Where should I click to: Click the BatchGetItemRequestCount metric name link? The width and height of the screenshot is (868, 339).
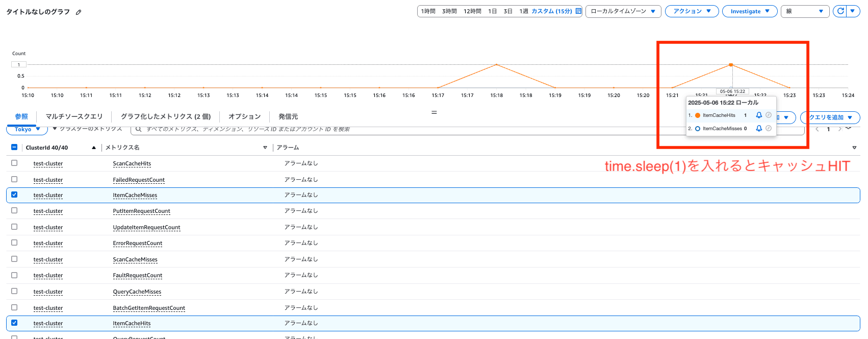[149, 308]
